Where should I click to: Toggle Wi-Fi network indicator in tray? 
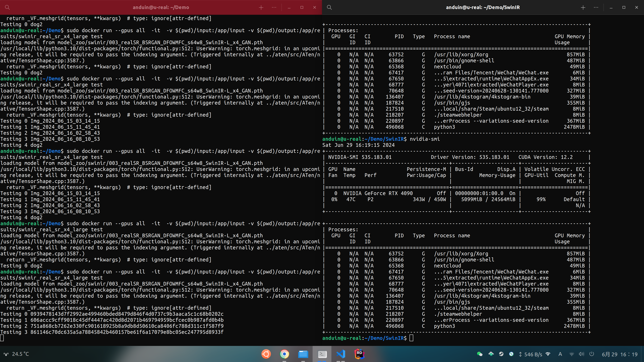[x=572, y=354]
